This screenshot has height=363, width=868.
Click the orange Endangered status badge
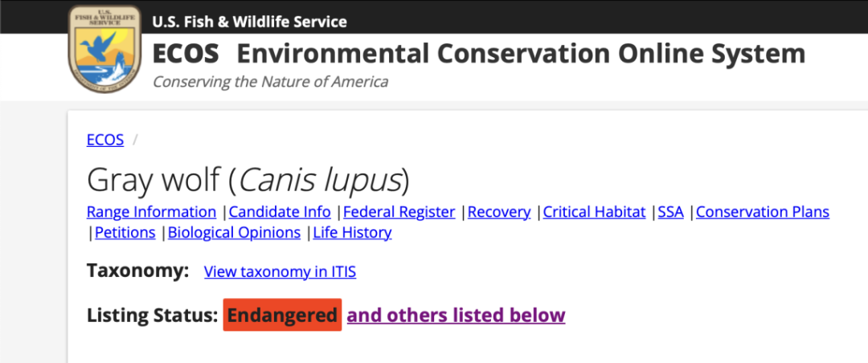(282, 315)
